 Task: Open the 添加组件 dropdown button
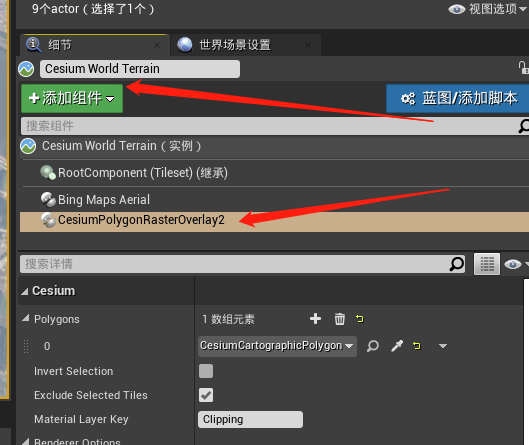pyautogui.click(x=72, y=98)
